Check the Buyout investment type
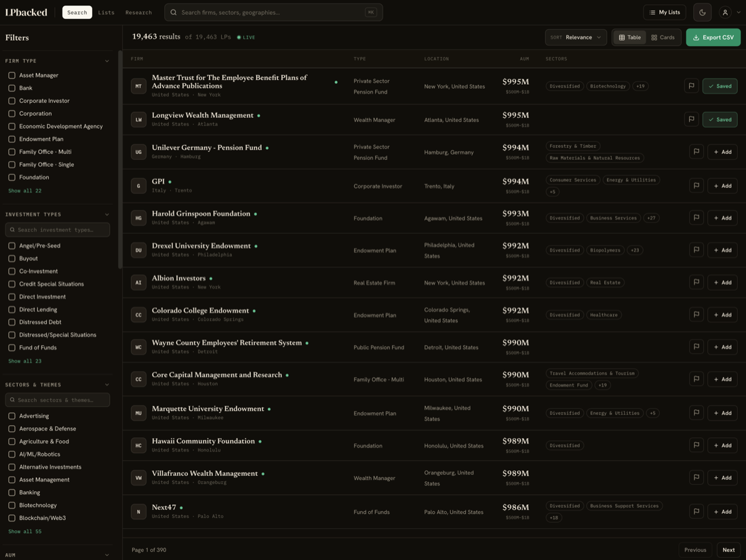This screenshot has width=746, height=560. coord(12,258)
